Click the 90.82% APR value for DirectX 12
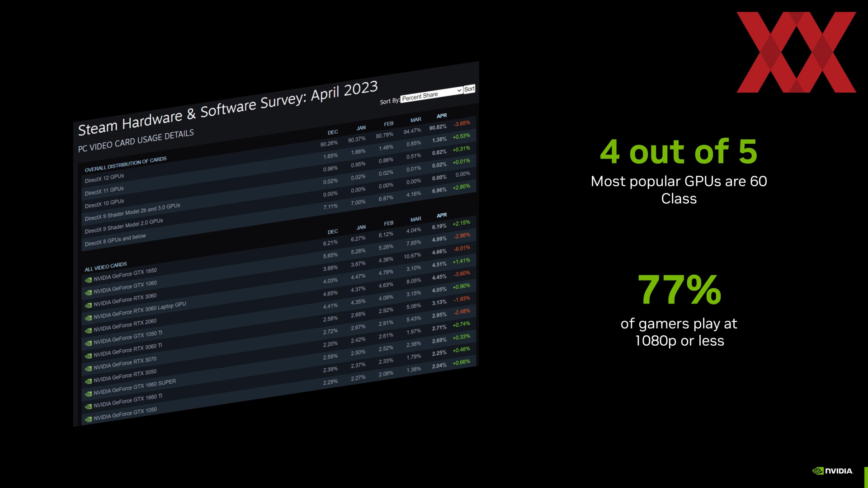The height and width of the screenshot is (488, 868). [x=438, y=127]
